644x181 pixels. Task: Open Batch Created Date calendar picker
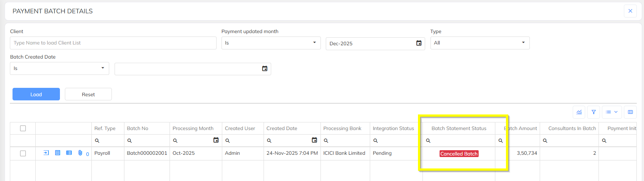coord(265,69)
